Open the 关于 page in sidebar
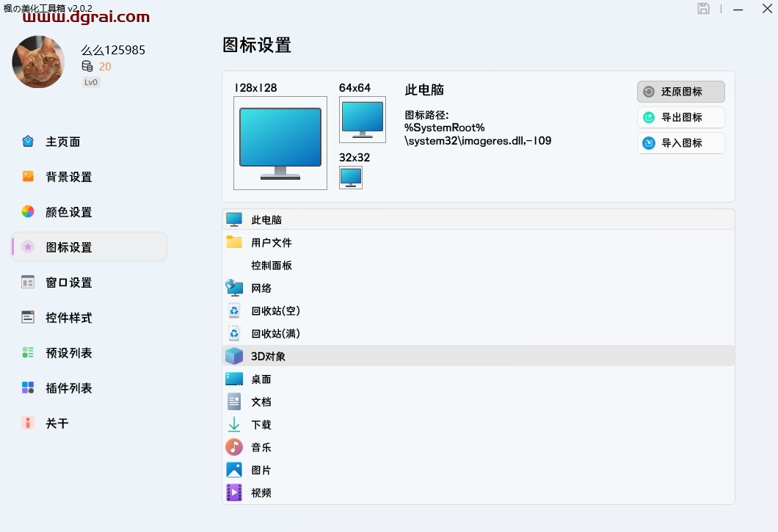The width and height of the screenshot is (778, 532). tap(90, 424)
